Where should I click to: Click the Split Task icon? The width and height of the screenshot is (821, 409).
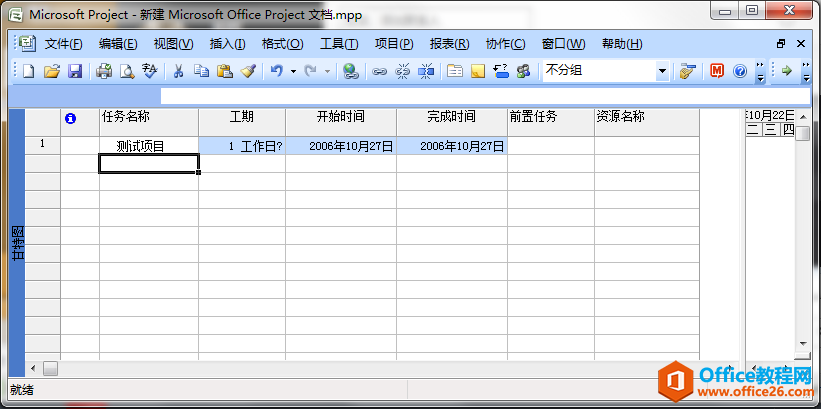click(x=426, y=71)
